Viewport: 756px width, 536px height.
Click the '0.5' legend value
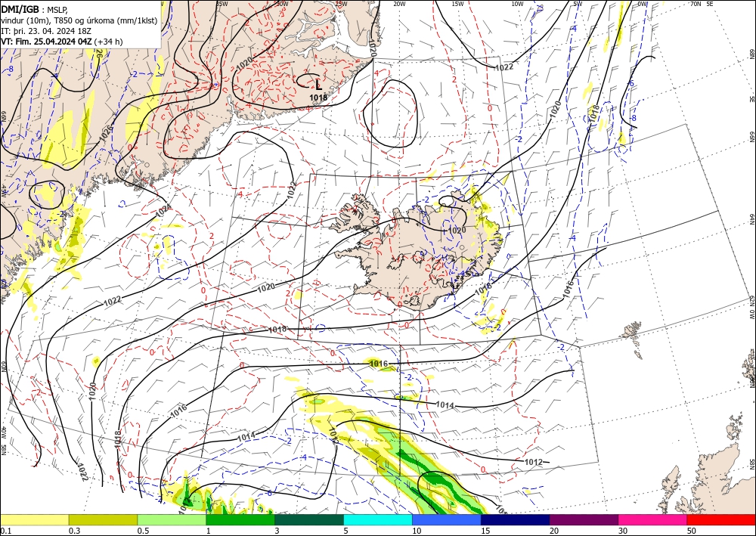click(x=143, y=530)
